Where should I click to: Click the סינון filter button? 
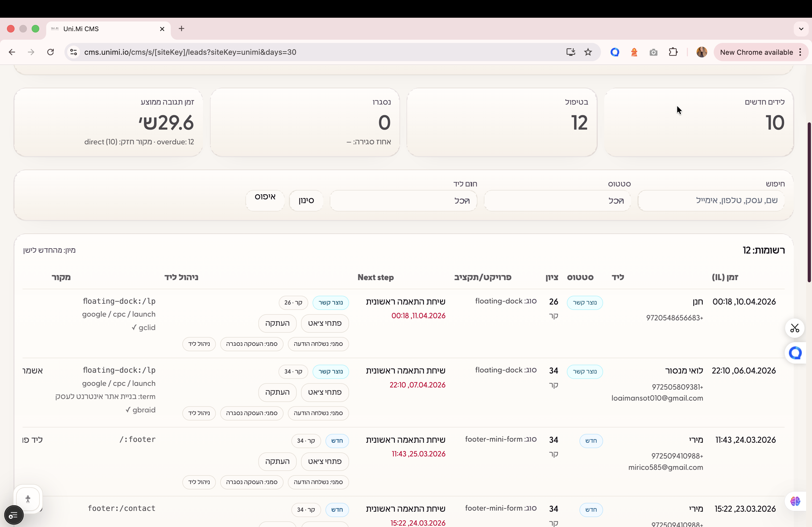[306, 201]
